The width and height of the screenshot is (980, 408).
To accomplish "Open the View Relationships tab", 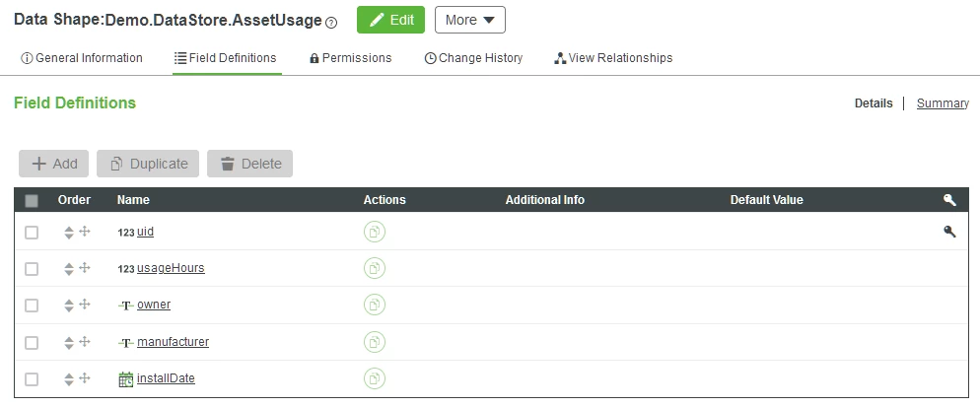I will click(x=614, y=58).
